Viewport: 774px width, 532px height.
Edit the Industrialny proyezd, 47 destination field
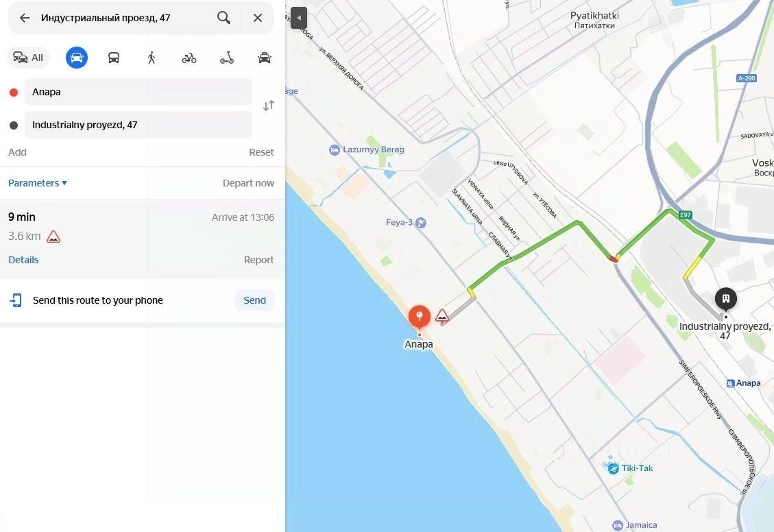click(x=138, y=125)
